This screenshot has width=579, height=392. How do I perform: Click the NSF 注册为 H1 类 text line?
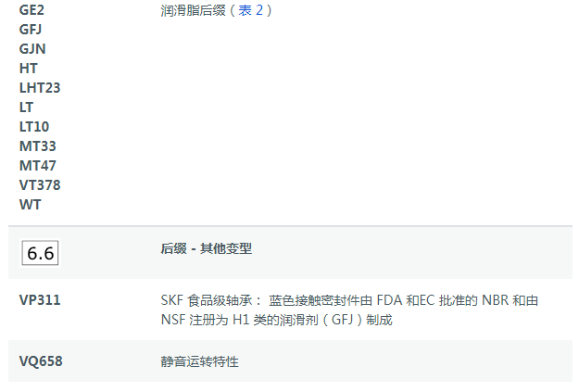coord(276,320)
